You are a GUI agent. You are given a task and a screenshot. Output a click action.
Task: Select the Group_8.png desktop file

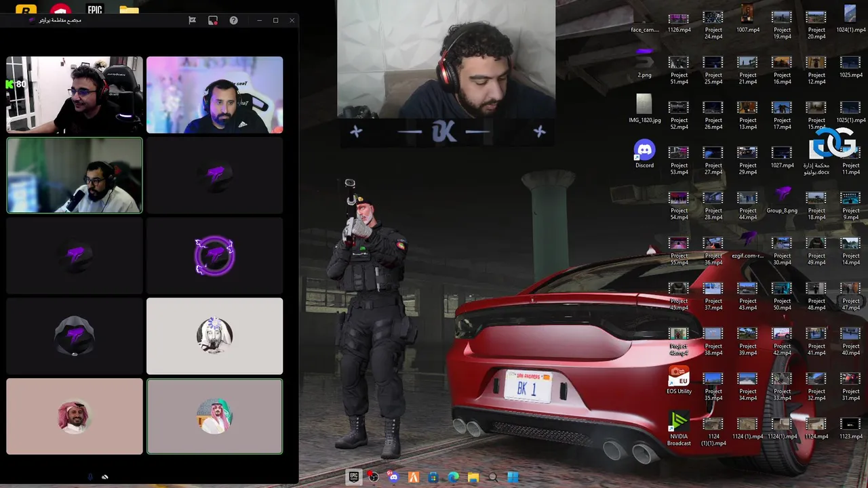[782, 199]
